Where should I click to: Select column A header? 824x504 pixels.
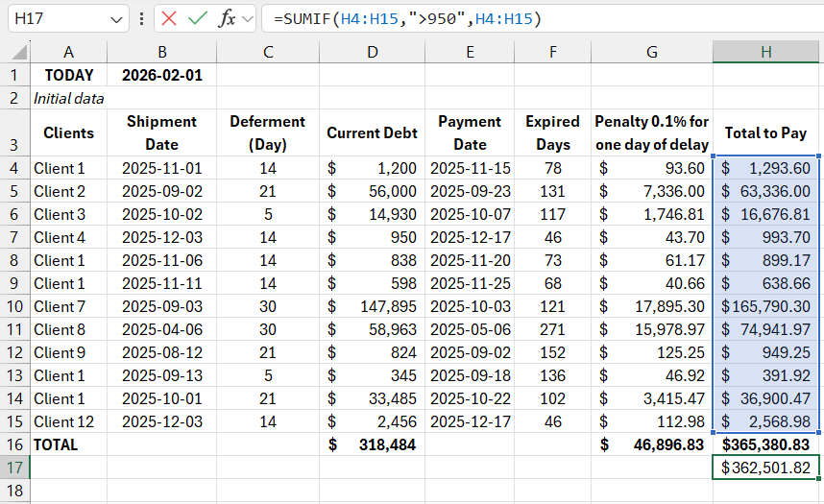pos(68,52)
